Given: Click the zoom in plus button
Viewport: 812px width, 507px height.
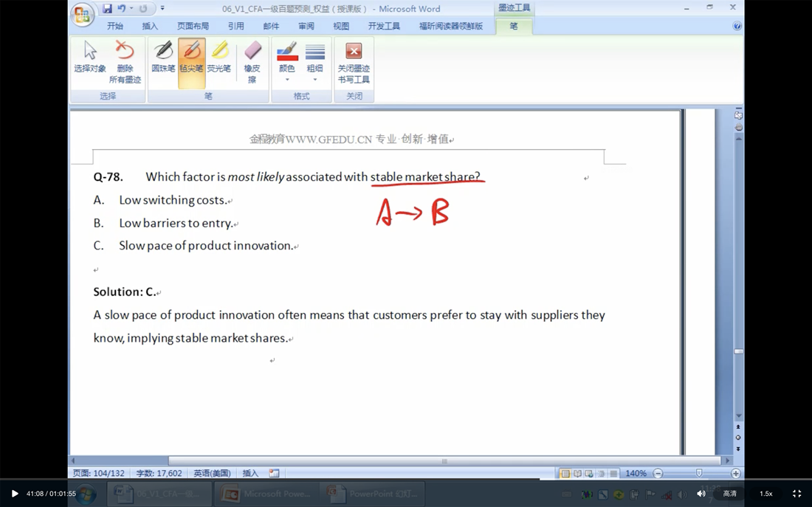Looking at the screenshot, I should pyautogui.click(x=735, y=473).
